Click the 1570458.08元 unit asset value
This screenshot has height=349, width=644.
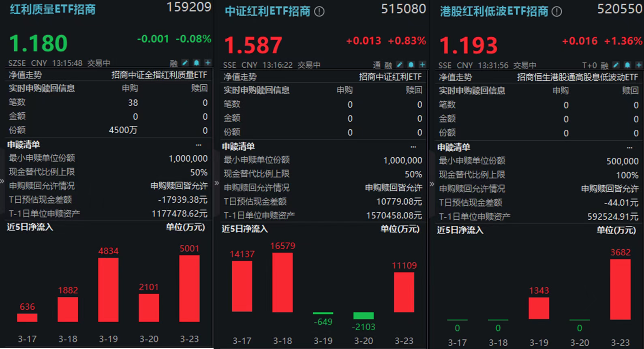(394, 216)
